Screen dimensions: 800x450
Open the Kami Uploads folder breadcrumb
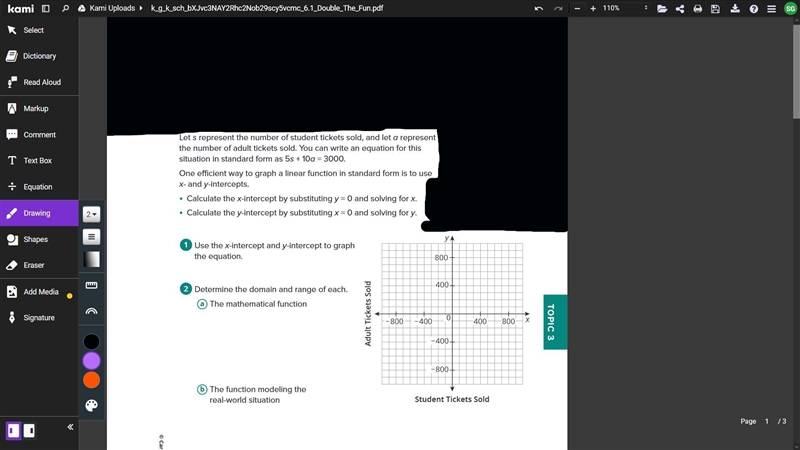(x=111, y=8)
